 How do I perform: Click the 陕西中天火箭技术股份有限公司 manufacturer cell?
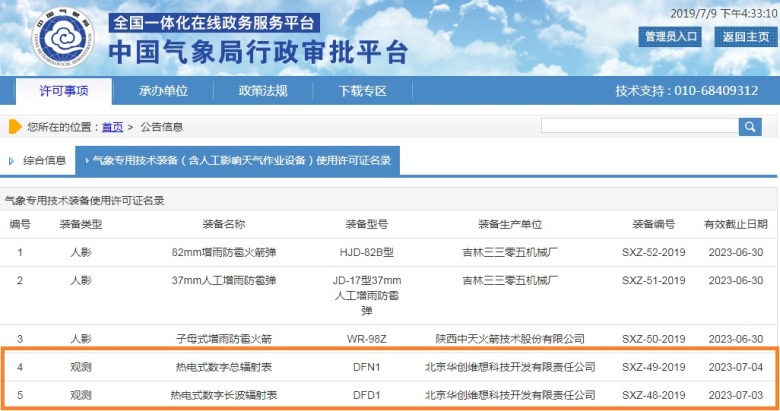[x=509, y=339]
